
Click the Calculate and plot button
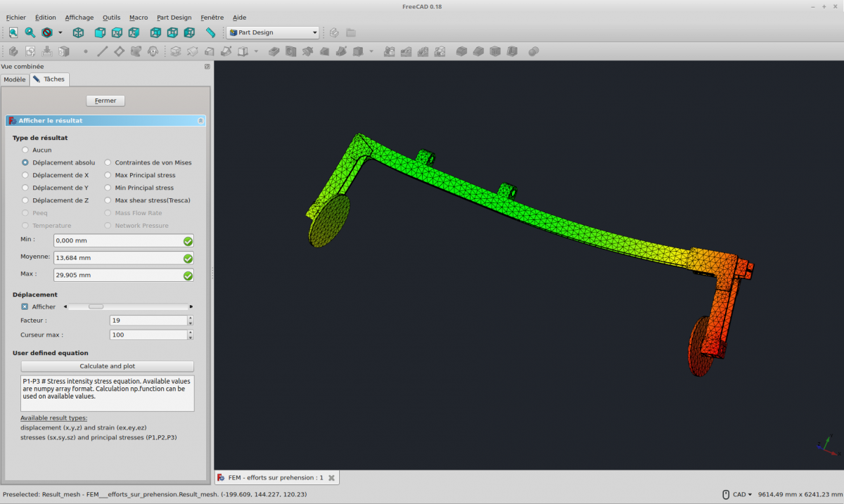(108, 366)
